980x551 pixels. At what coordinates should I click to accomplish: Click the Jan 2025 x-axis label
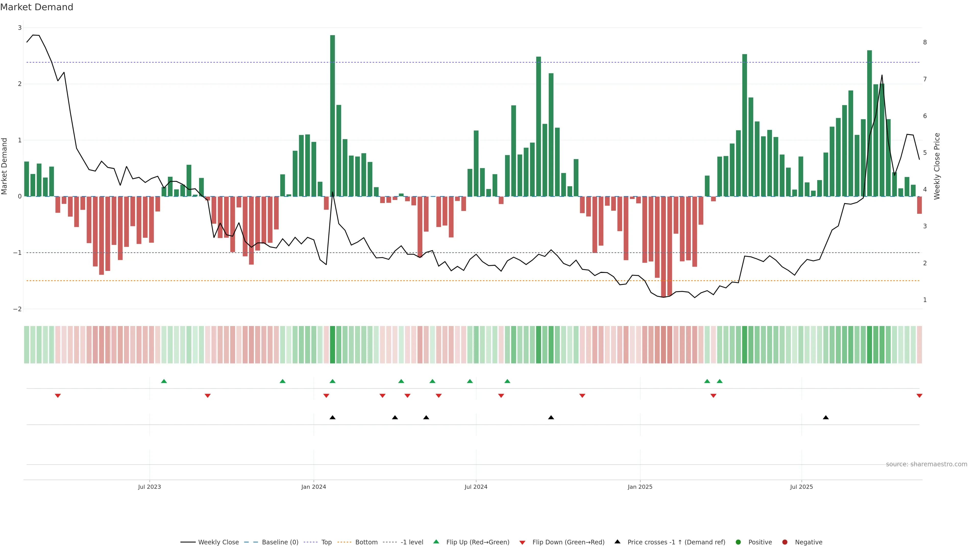pyautogui.click(x=640, y=487)
